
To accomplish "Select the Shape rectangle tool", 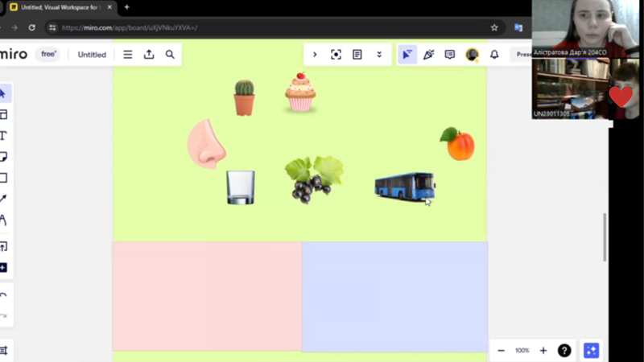I will [x=4, y=178].
